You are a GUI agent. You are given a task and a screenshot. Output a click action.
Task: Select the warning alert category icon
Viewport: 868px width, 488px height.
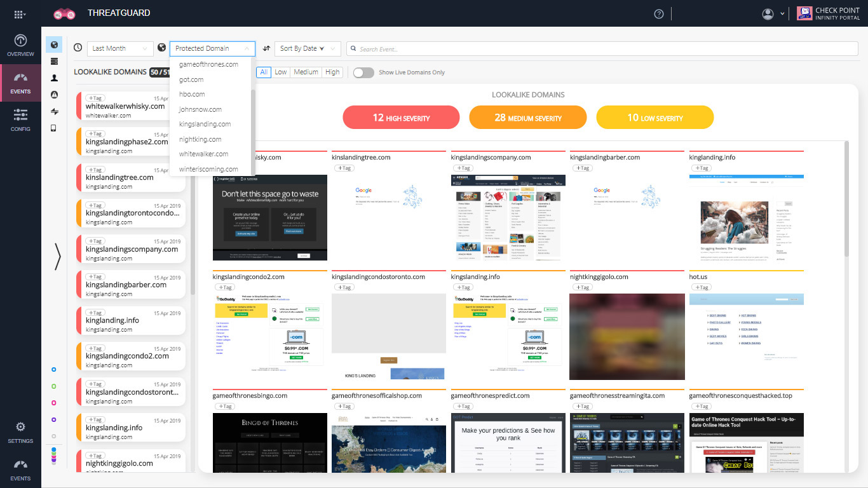tap(54, 95)
